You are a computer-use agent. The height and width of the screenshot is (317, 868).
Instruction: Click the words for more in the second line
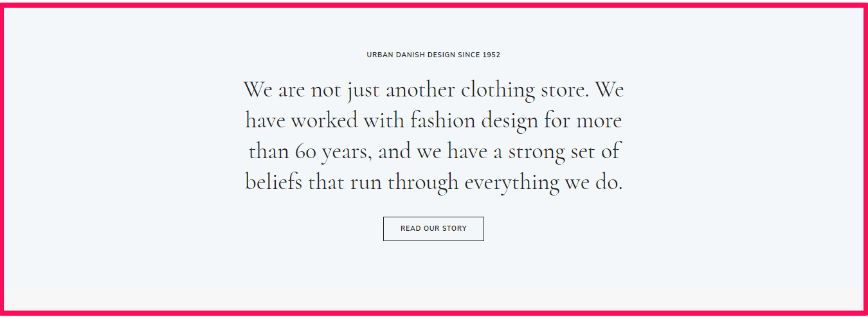(583, 121)
